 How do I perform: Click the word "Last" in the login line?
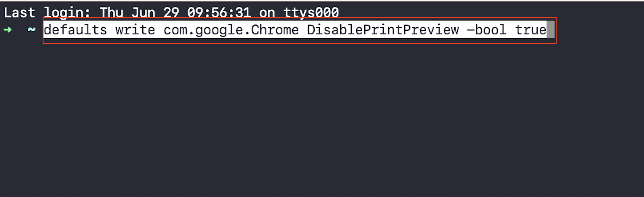(x=20, y=13)
